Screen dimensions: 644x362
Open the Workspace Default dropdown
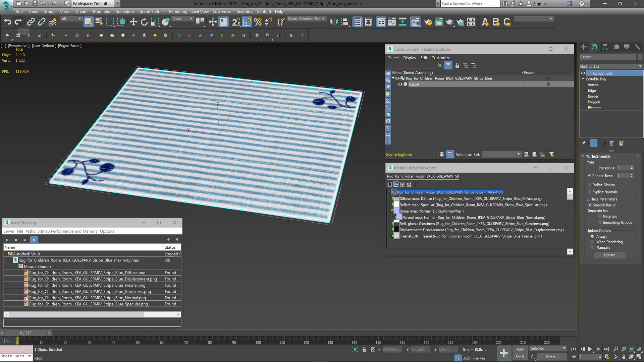click(x=93, y=4)
